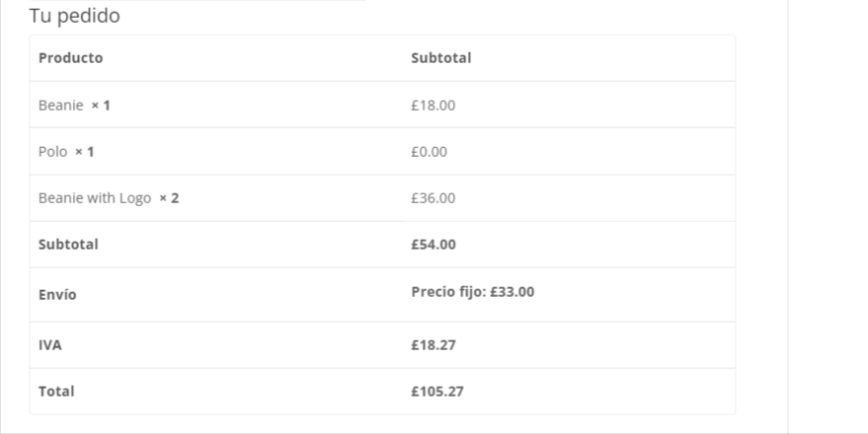868x434 pixels.
Task: Click the £36.00 subtotal amount
Action: [434, 198]
